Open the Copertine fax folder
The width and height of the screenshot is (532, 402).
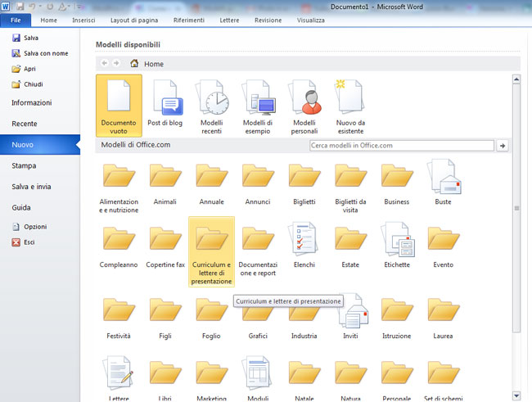point(165,248)
